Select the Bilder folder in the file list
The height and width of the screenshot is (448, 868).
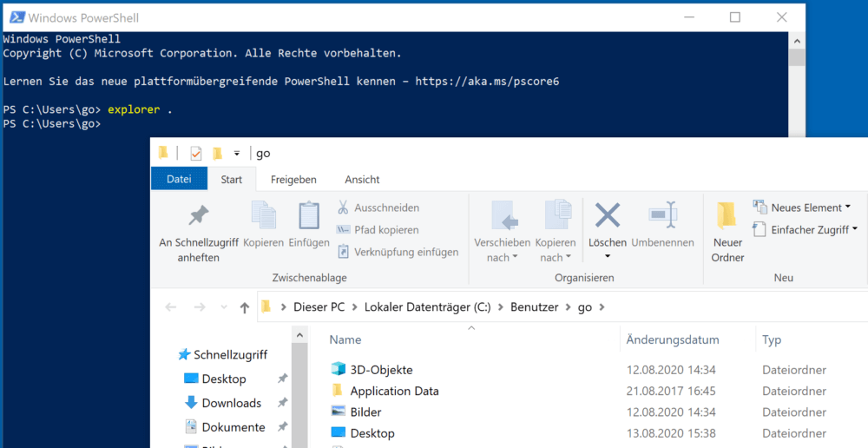point(365,412)
